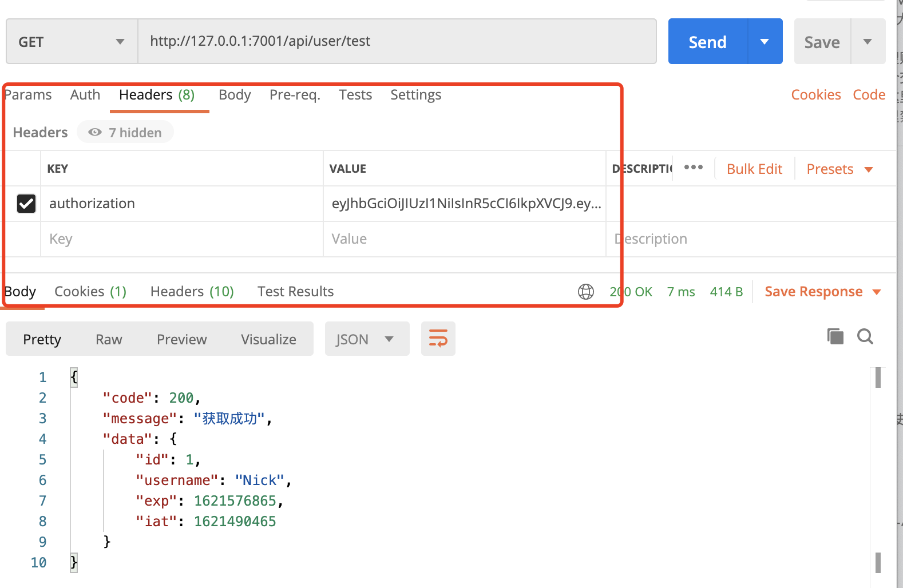Open the JSON format dropdown
903x588 pixels.
367,339
